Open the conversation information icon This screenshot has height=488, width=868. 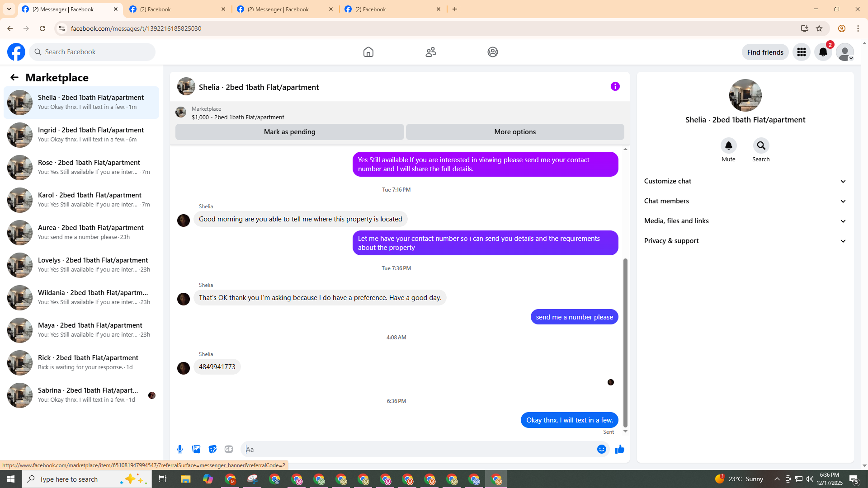click(615, 86)
